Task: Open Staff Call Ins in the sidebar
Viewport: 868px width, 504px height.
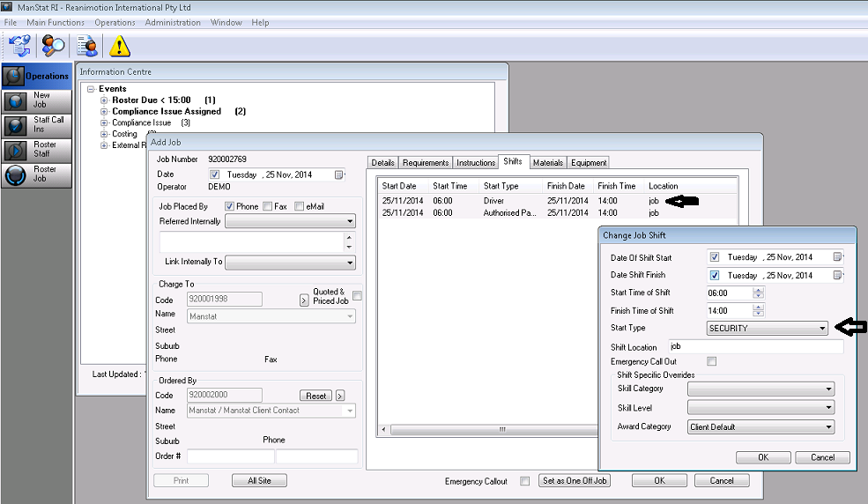Action: 36,125
